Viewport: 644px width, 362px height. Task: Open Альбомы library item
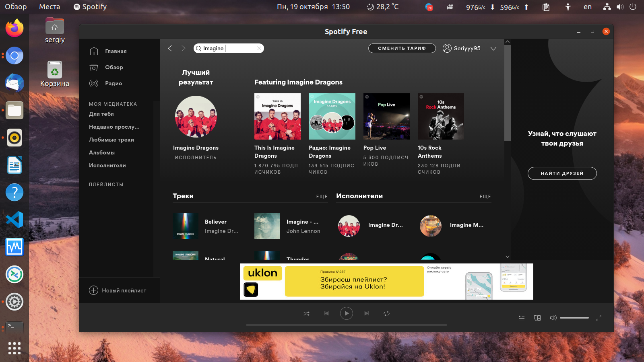(x=102, y=152)
